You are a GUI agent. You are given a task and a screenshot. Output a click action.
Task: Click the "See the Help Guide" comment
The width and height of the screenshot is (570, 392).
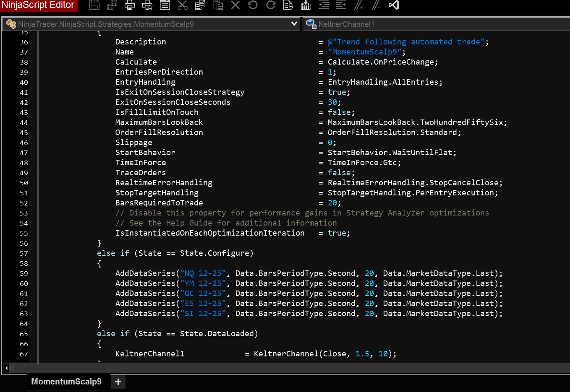(226, 223)
